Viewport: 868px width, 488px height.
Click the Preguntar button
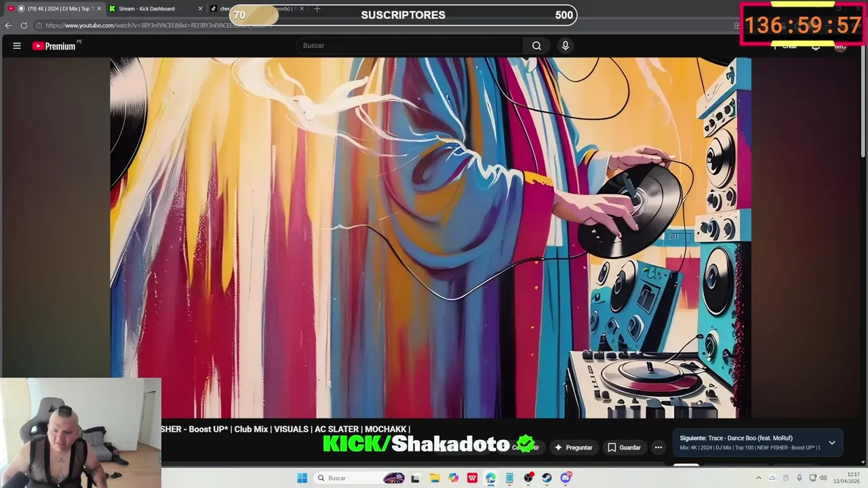pos(574,447)
